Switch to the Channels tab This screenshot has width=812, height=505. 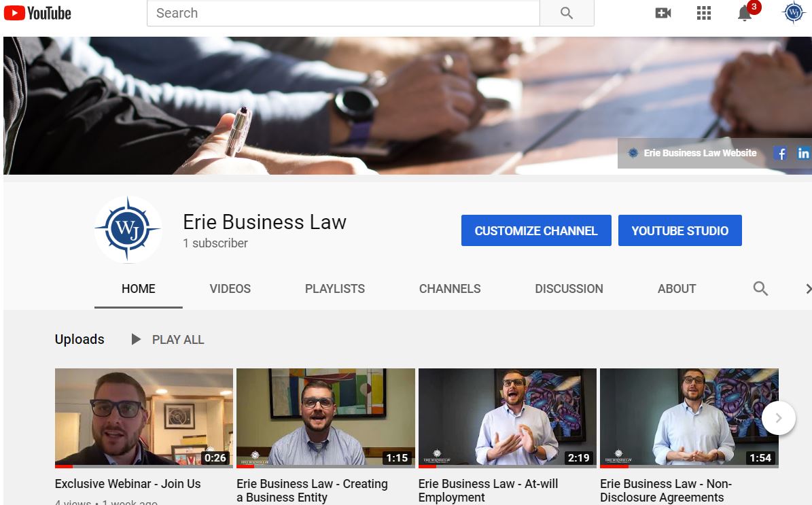click(450, 288)
